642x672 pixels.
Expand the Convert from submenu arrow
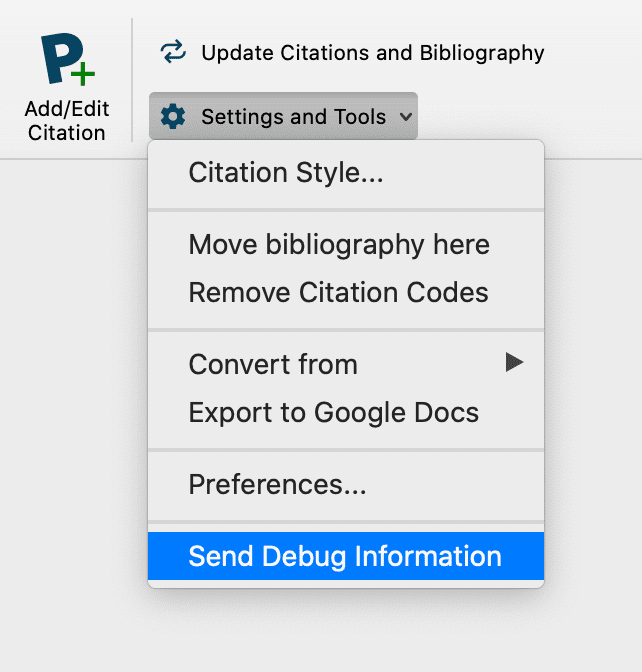tap(514, 363)
